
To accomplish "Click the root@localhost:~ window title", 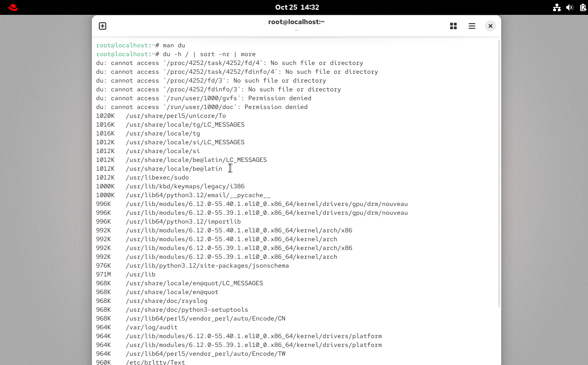I will tap(296, 22).
